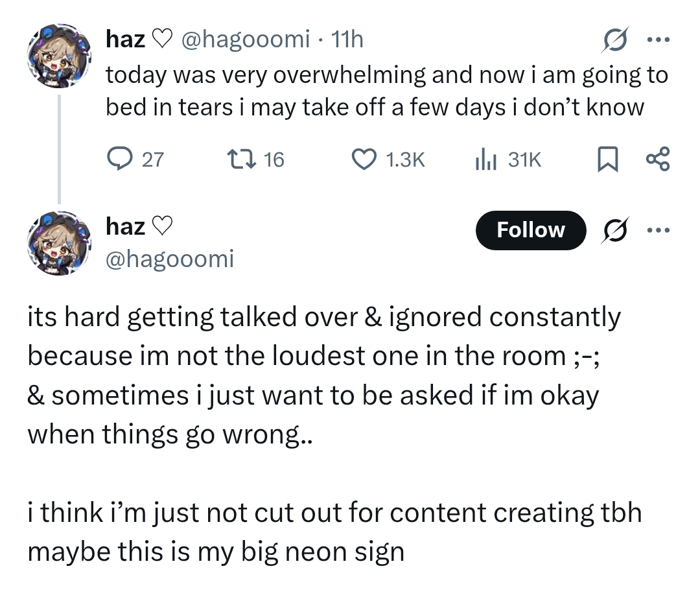This screenshot has width=700, height=601.
Task: Click Grok icon beside Follow button
Action: pos(615,230)
